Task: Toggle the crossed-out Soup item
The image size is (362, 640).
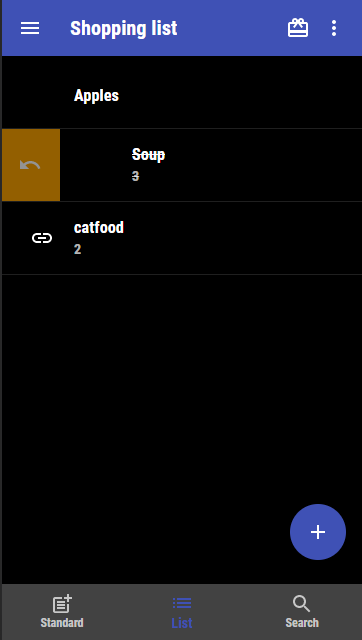Action: pyautogui.click(x=211, y=165)
